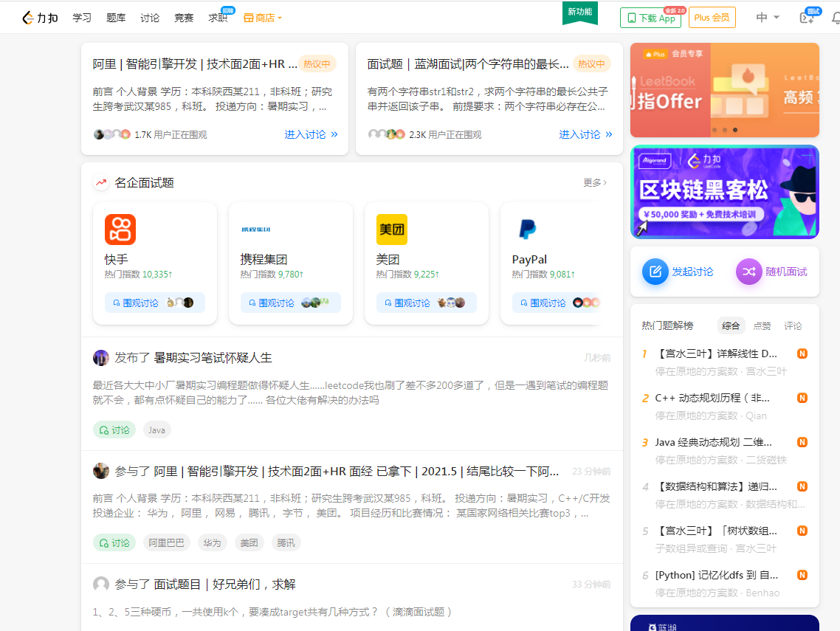The width and height of the screenshot is (840, 631).
Task: Click the 发起讨论 pencil icon
Action: click(x=655, y=272)
